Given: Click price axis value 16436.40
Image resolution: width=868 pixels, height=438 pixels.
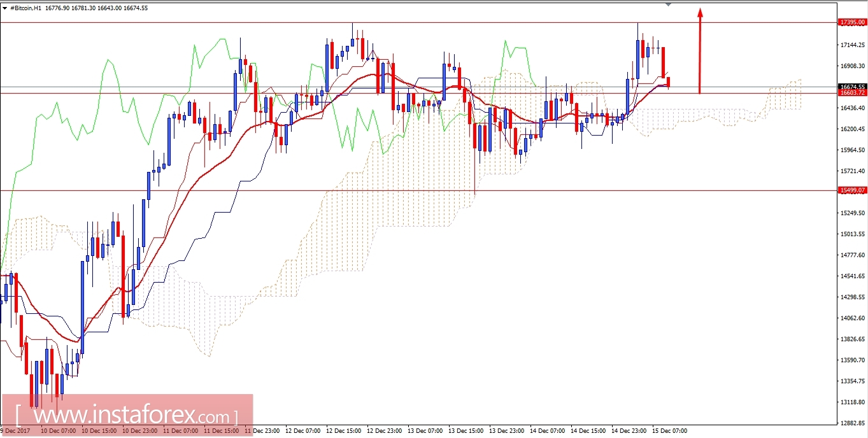Looking at the screenshot, I should pos(852,108).
